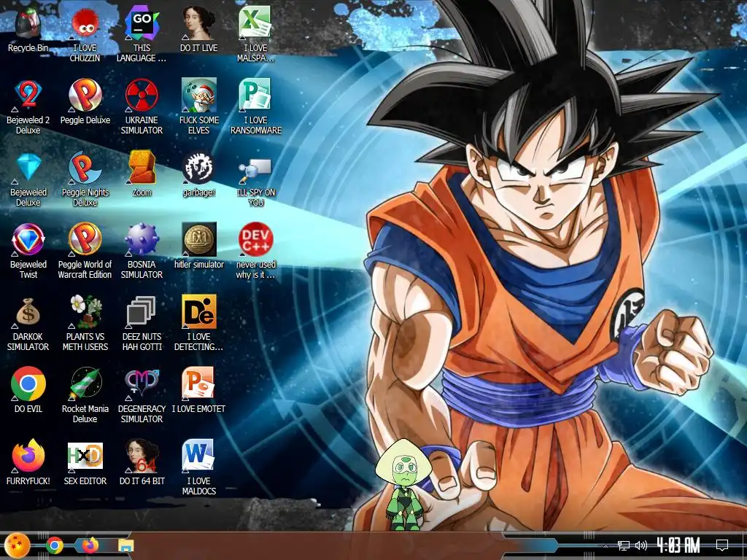Viewport: 747px width, 560px height.
Task: Launch Chrome from the taskbar
Action: coord(54,545)
